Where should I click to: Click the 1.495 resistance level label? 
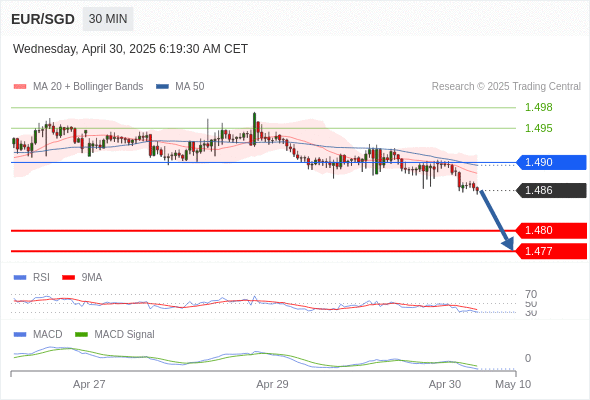(538, 128)
